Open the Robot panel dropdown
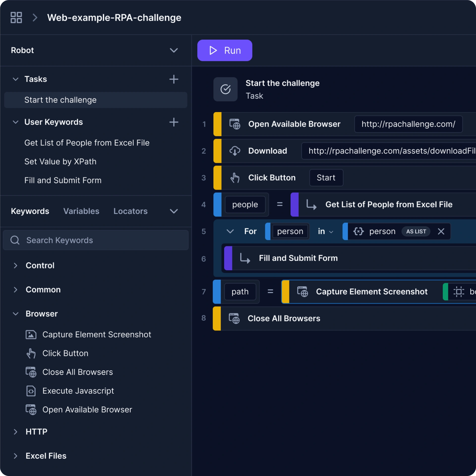Image resolution: width=476 pixels, height=476 pixels. tap(174, 50)
